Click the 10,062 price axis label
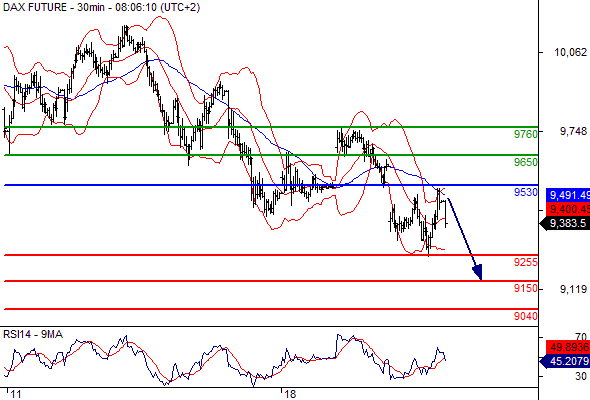Screen dimensions: 590x400 point(570,52)
